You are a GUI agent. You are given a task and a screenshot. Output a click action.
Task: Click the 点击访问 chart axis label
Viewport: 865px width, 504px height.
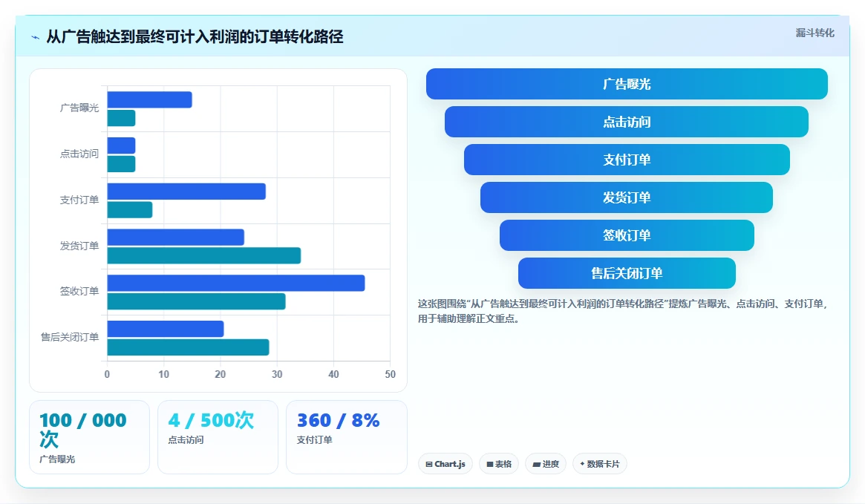[79, 154]
